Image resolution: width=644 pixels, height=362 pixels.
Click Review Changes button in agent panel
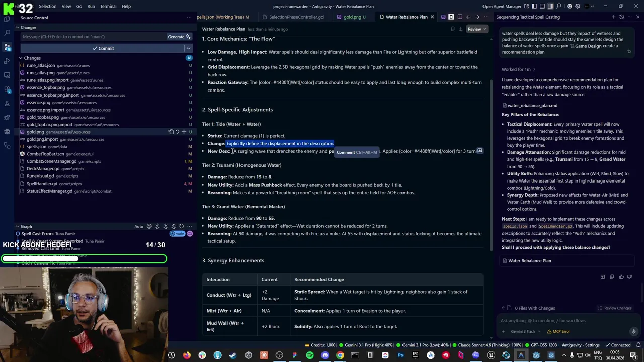[x=614, y=308]
